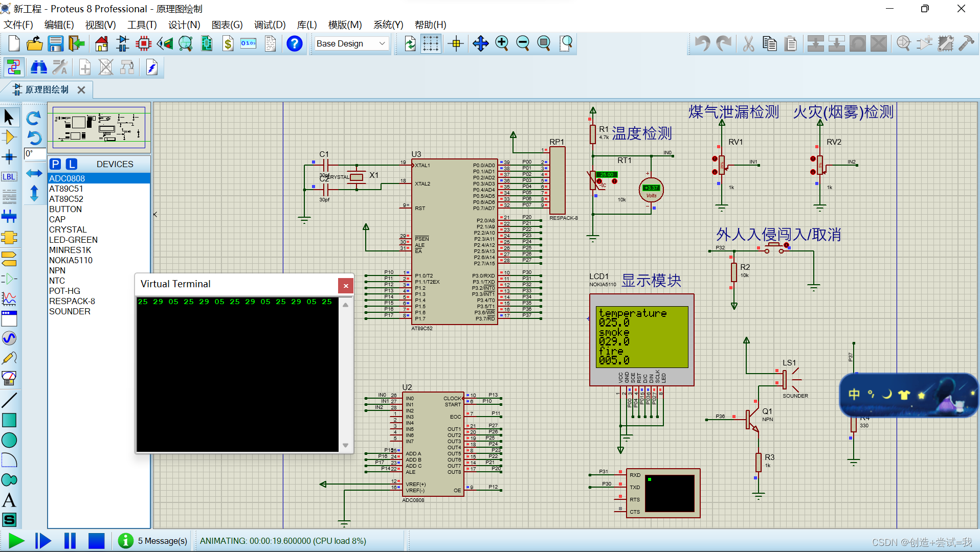Select the 2D circle drawing tool
980x552 pixels.
click(x=9, y=440)
